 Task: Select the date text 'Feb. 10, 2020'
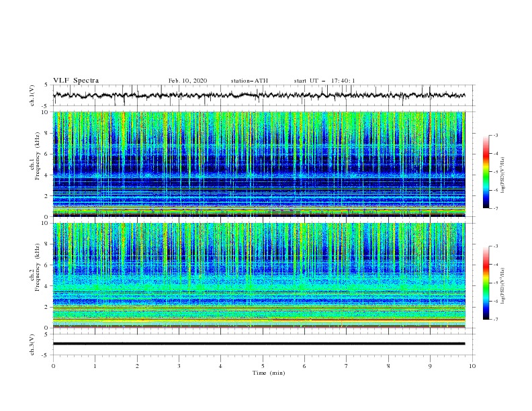point(187,81)
